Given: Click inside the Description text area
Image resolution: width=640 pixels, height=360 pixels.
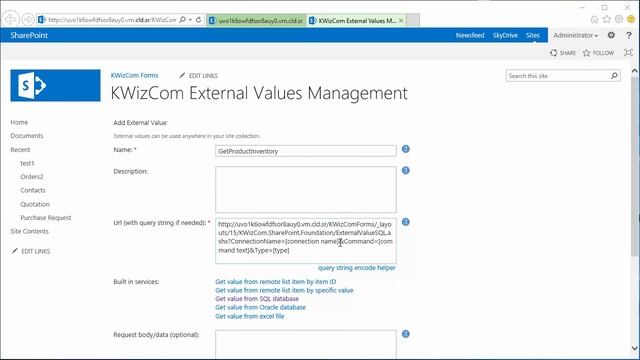Looking at the screenshot, I should [x=306, y=189].
